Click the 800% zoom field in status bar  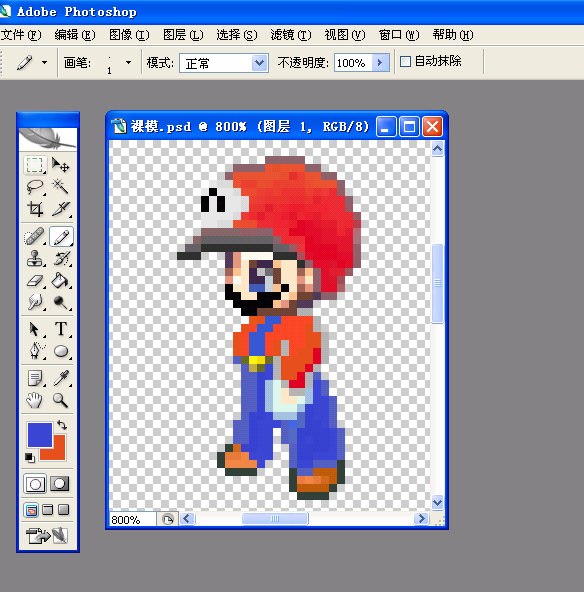click(133, 520)
